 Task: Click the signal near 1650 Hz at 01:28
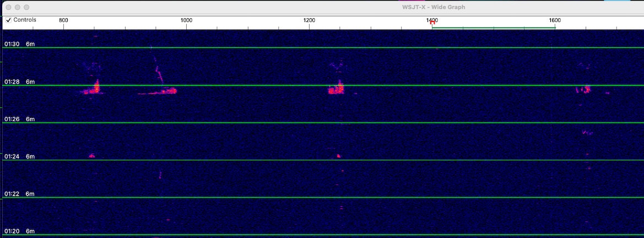pos(583,89)
